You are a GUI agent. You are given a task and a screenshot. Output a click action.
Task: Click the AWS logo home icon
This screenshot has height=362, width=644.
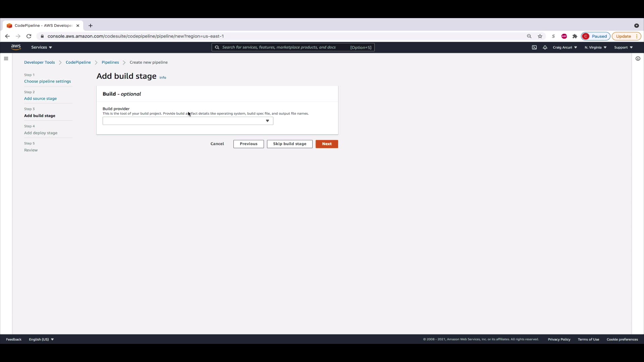point(16,47)
